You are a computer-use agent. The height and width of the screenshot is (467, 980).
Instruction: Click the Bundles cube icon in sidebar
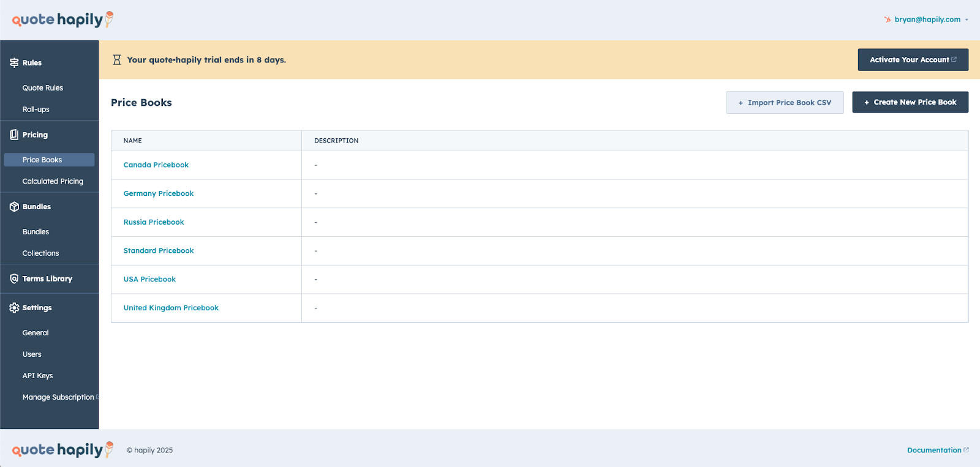tap(14, 207)
